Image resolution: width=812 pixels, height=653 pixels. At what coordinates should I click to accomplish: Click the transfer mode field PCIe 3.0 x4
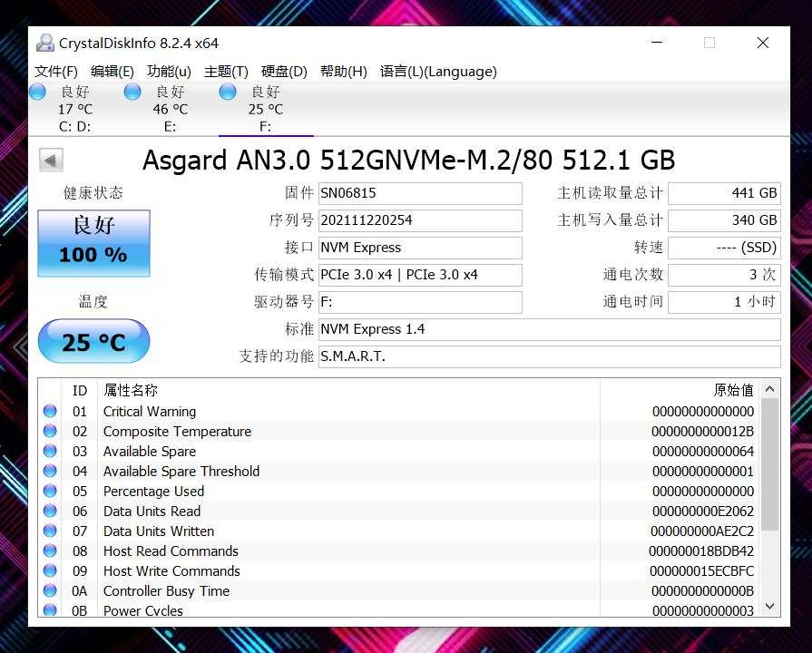click(x=420, y=275)
